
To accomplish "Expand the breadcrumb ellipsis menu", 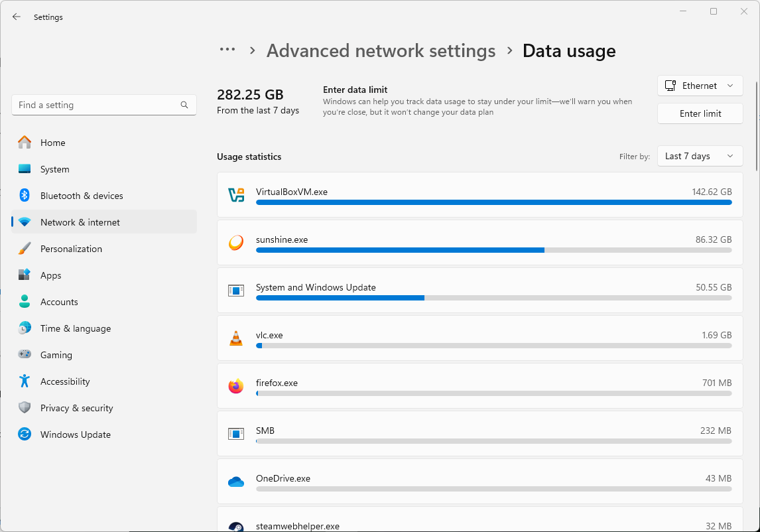I will (x=227, y=50).
